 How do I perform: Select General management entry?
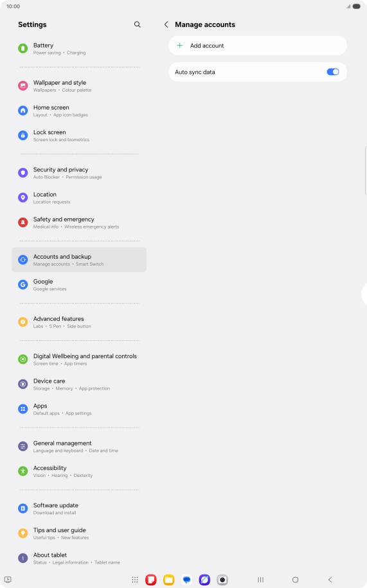tap(79, 446)
